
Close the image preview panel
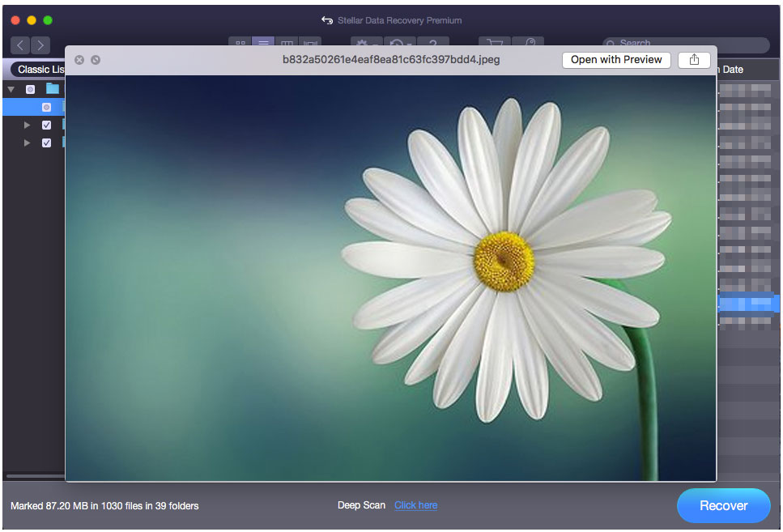(79, 60)
